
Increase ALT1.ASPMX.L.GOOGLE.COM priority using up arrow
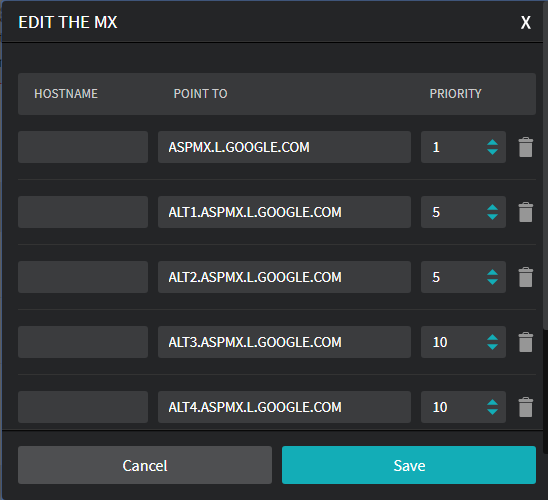(x=492, y=208)
